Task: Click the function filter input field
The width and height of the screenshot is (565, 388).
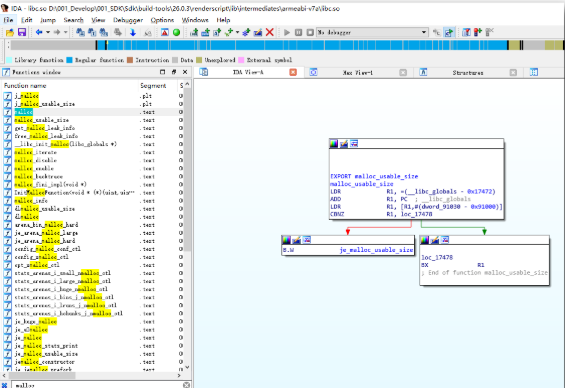Action: click(x=97, y=385)
